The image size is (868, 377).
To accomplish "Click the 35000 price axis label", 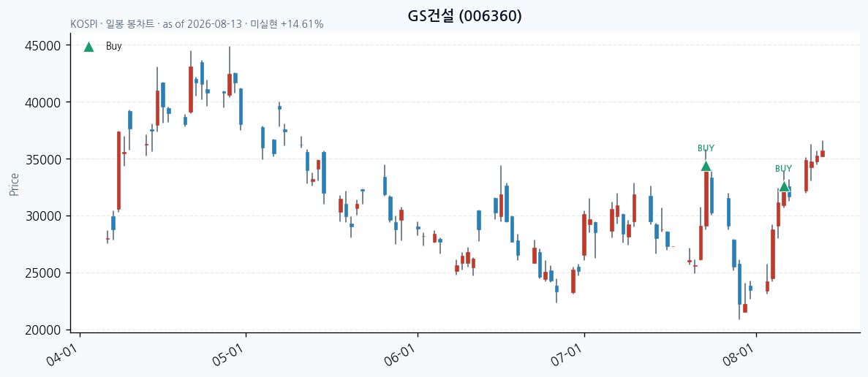I will (42, 159).
